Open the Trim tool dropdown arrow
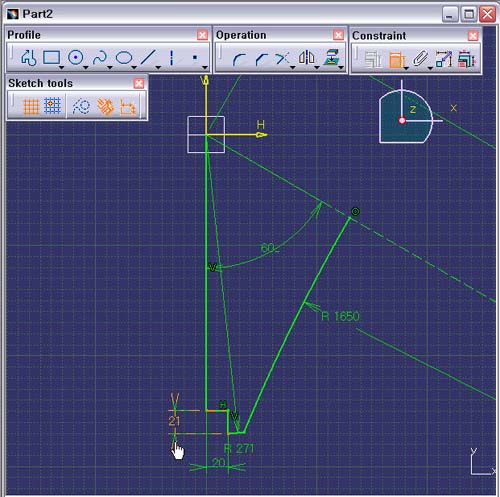Image resolution: width=500 pixels, height=497 pixels. [293, 68]
